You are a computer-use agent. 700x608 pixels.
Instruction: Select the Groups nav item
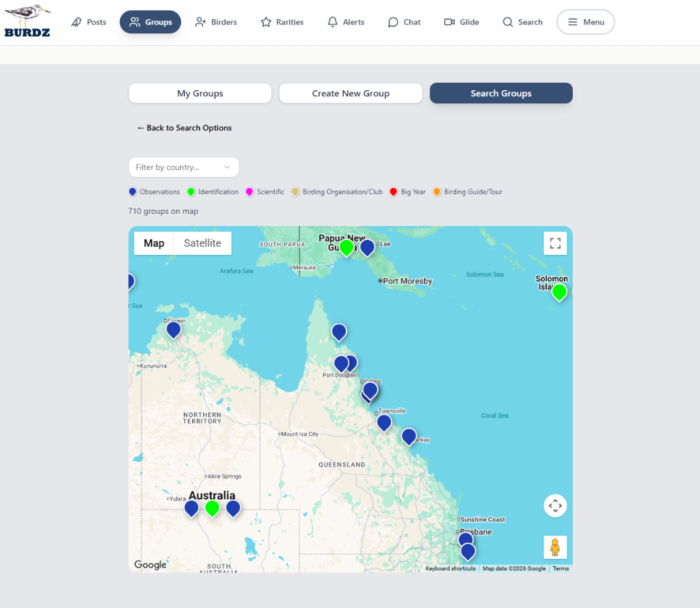point(150,22)
